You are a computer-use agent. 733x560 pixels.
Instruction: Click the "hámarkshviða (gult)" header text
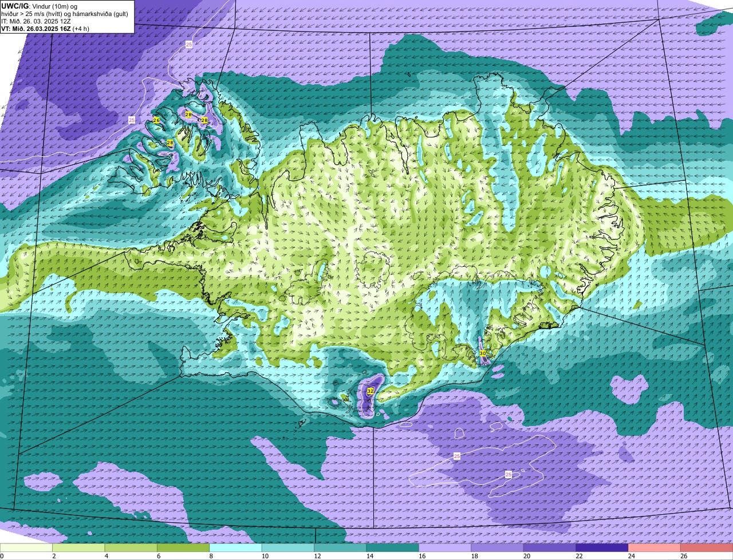tap(100, 14)
